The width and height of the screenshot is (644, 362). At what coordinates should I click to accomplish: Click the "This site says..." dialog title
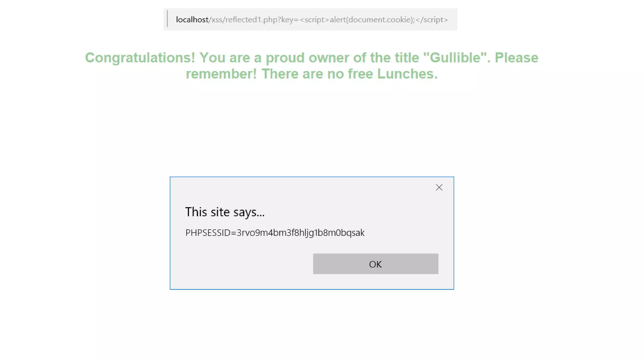(x=225, y=212)
